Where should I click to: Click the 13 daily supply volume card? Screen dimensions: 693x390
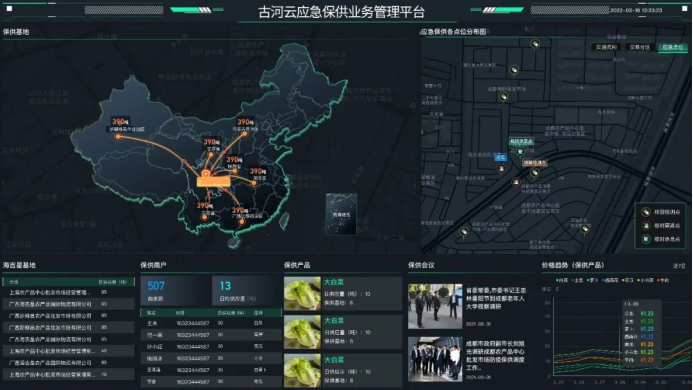[x=247, y=291]
